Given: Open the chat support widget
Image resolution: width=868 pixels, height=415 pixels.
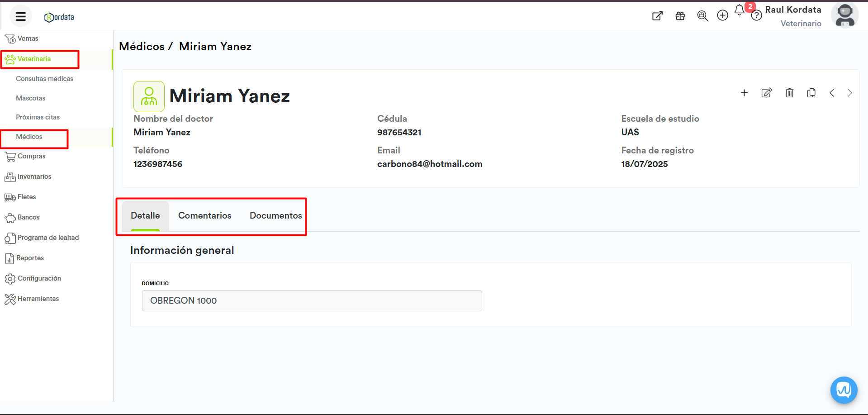Looking at the screenshot, I should coord(844,390).
